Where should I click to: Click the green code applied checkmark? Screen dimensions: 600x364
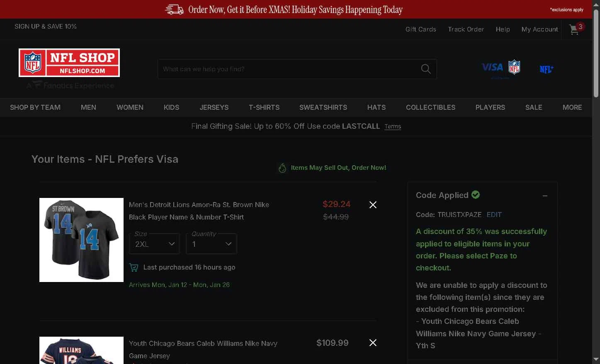[x=476, y=195]
